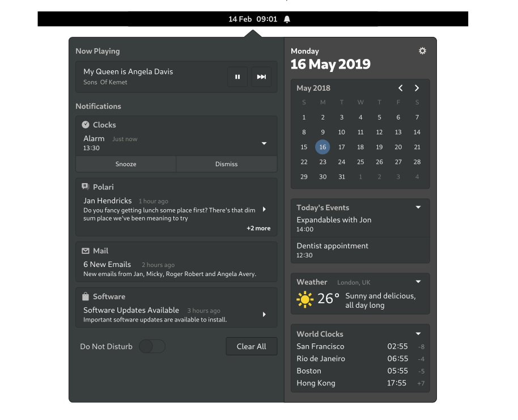Snooze the 13:30 alarm
Image resolution: width=518 pixels, height=420 pixels.
pyautogui.click(x=125, y=164)
